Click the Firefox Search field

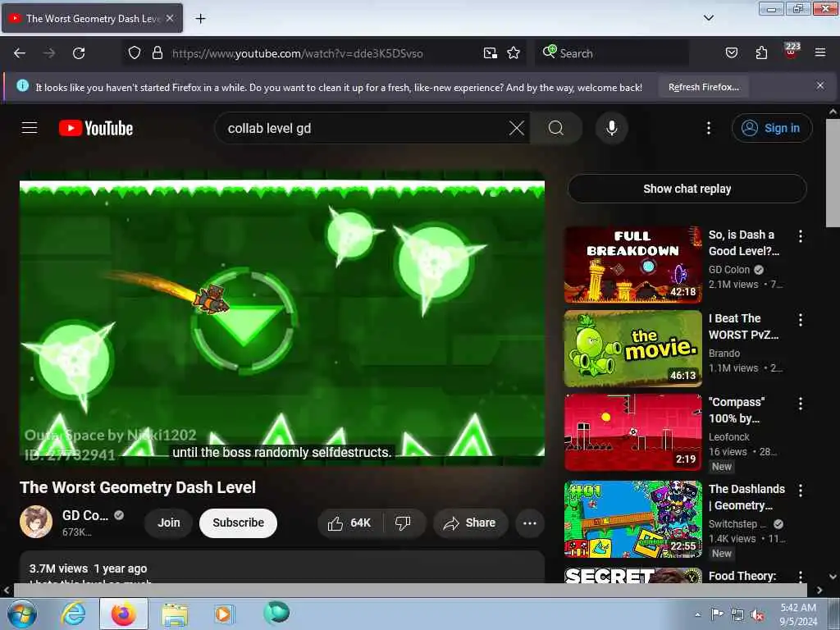click(612, 53)
